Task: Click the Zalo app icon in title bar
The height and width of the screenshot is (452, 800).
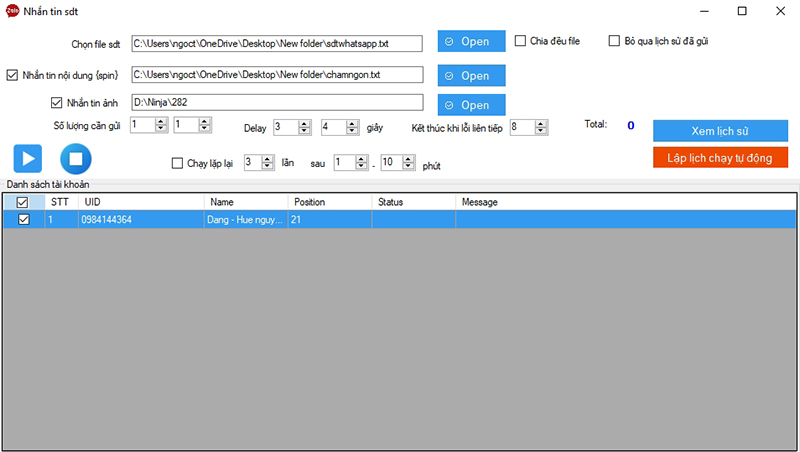Action: click(x=13, y=11)
